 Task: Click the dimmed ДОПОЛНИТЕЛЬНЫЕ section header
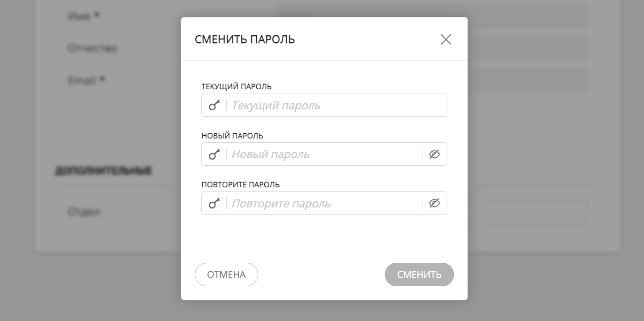[x=104, y=171]
